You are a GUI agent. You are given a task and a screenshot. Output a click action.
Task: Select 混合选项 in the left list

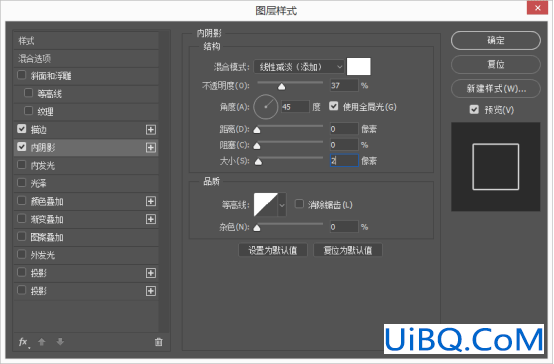86,58
